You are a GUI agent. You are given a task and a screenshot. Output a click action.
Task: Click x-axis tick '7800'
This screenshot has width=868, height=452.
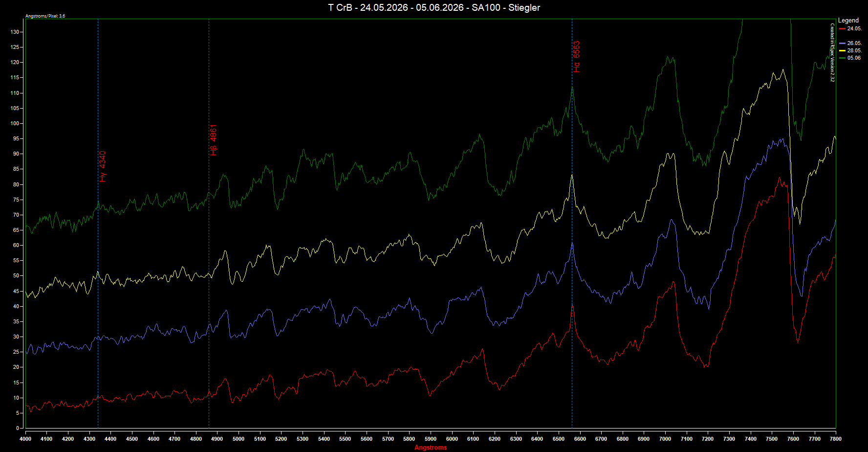click(x=836, y=439)
